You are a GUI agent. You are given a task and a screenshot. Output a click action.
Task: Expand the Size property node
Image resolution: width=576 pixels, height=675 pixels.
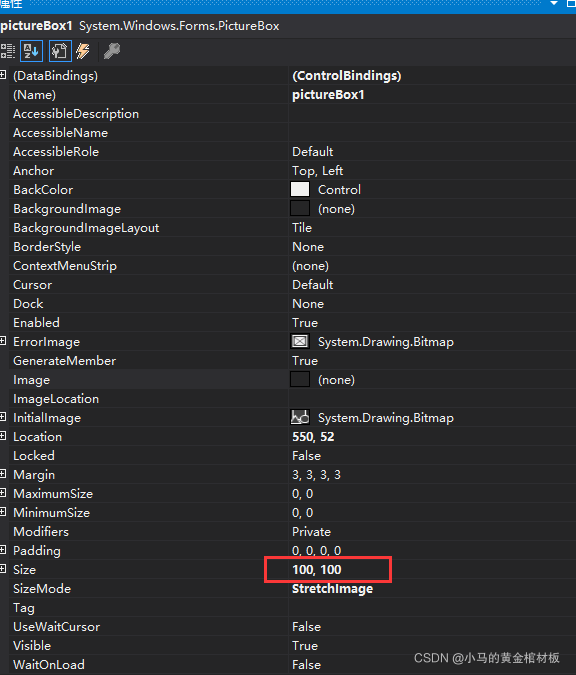coord(3,569)
